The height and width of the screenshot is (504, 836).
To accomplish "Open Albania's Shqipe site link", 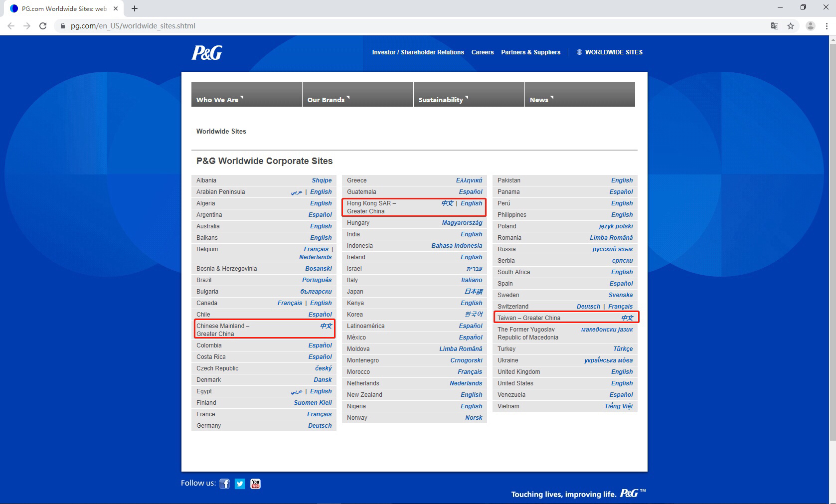I will coord(322,180).
